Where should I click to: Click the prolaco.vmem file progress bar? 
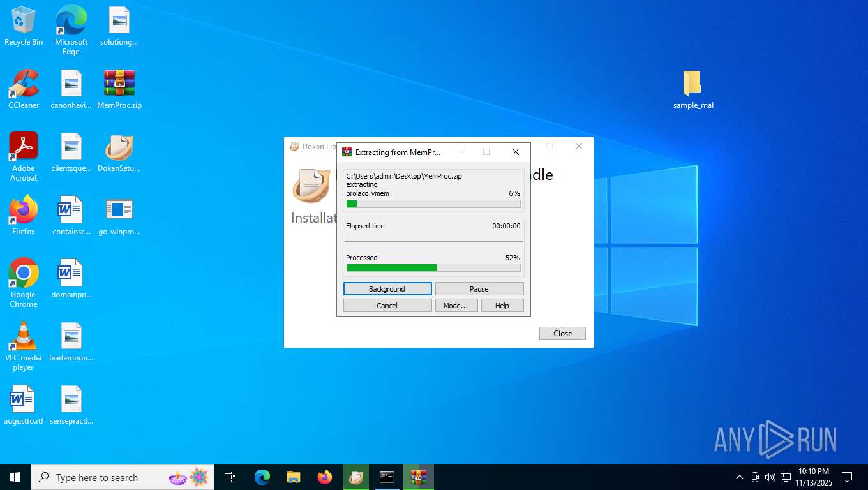click(x=433, y=204)
